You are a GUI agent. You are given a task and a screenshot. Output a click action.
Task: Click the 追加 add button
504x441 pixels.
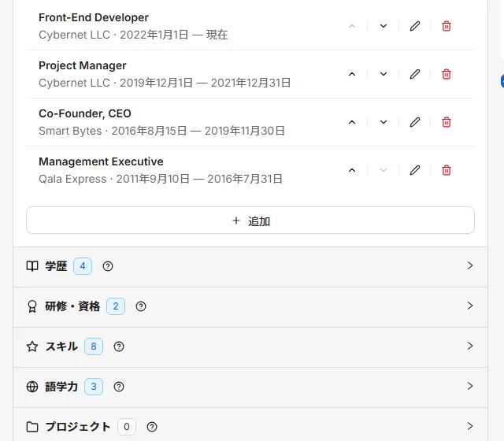tap(250, 220)
